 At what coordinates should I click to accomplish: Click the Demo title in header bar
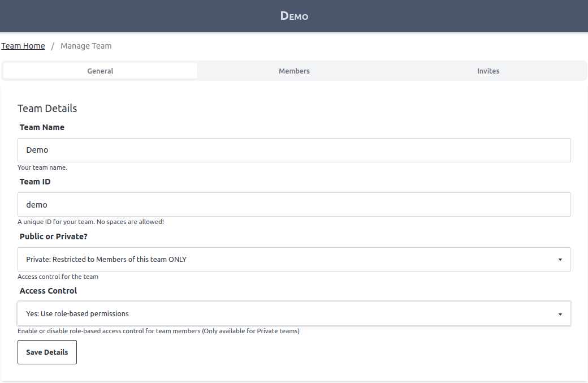[294, 16]
